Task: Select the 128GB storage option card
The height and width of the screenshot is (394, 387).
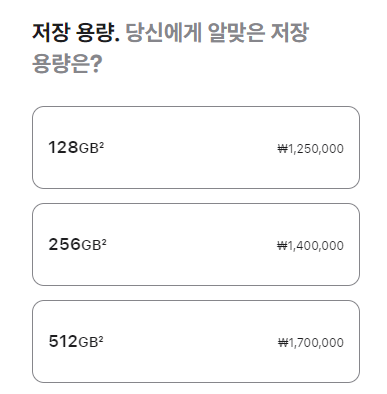Action: point(196,147)
